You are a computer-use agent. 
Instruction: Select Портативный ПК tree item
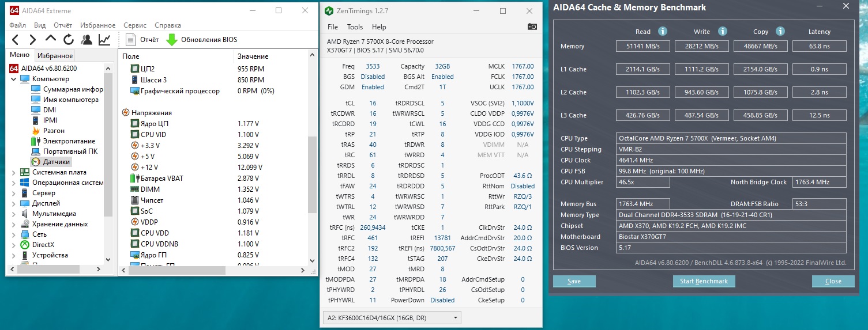coord(64,151)
